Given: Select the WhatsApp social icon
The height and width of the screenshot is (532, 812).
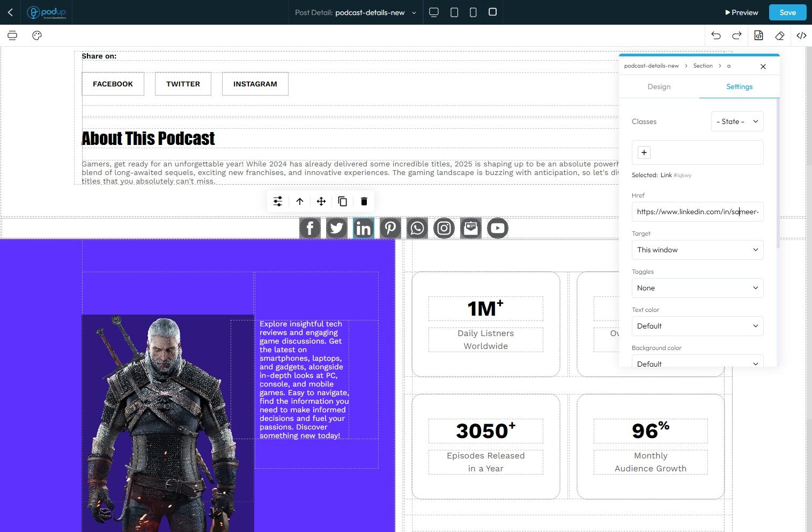Looking at the screenshot, I should pos(417,228).
